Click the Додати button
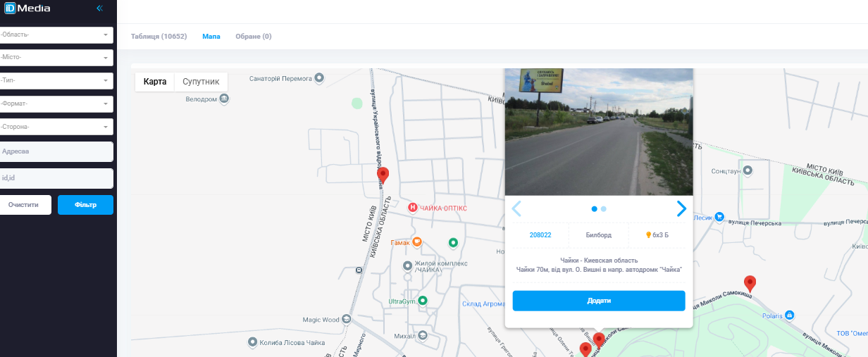Viewport: 868px width, 357px height. [599, 301]
